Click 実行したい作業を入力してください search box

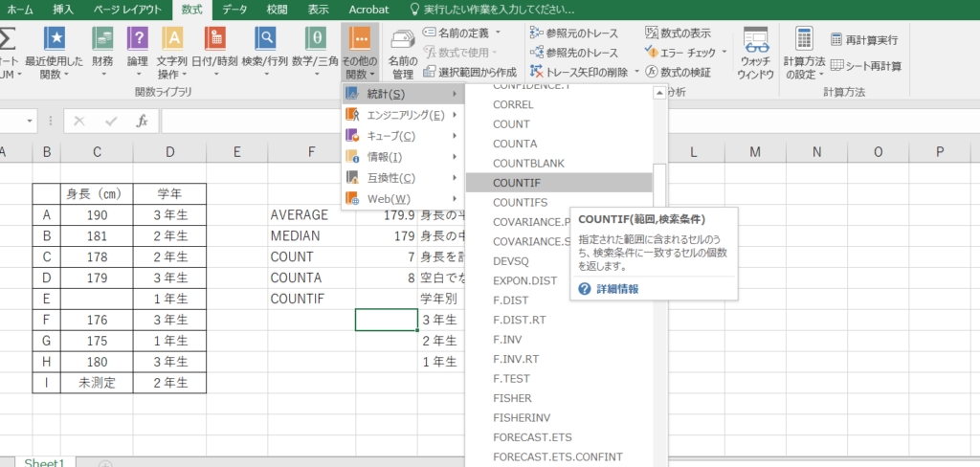tap(500, 10)
